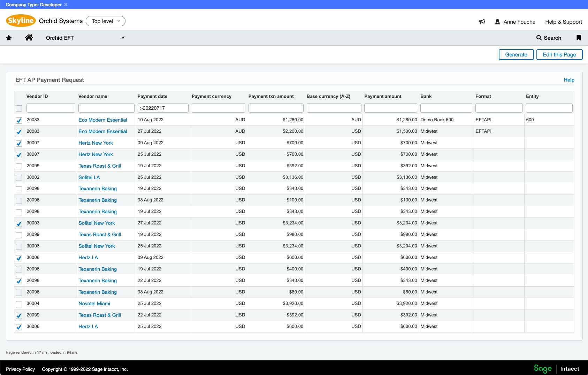Check the Novotel Miami row checkbox
Viewport: 588px width, 375px height.
coord(19,304)
